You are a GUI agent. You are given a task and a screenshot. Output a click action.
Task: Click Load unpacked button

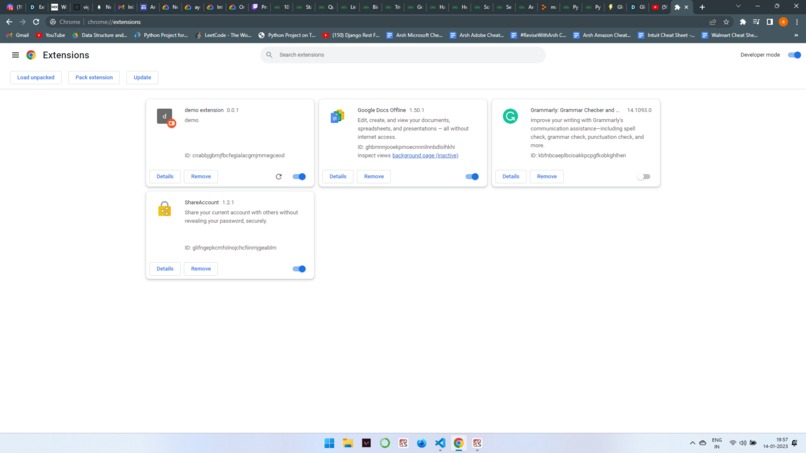(x=35, y=78)
